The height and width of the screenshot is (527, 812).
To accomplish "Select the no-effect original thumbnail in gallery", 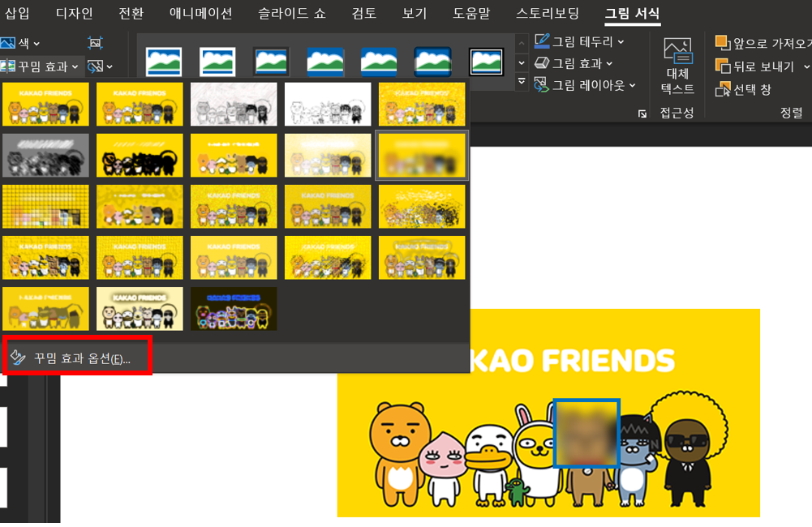I will (x=45, y=104).
